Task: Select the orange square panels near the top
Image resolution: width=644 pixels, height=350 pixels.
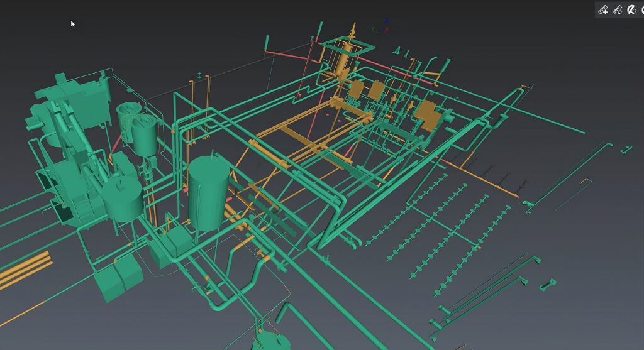Action: (x=367, y=91)
